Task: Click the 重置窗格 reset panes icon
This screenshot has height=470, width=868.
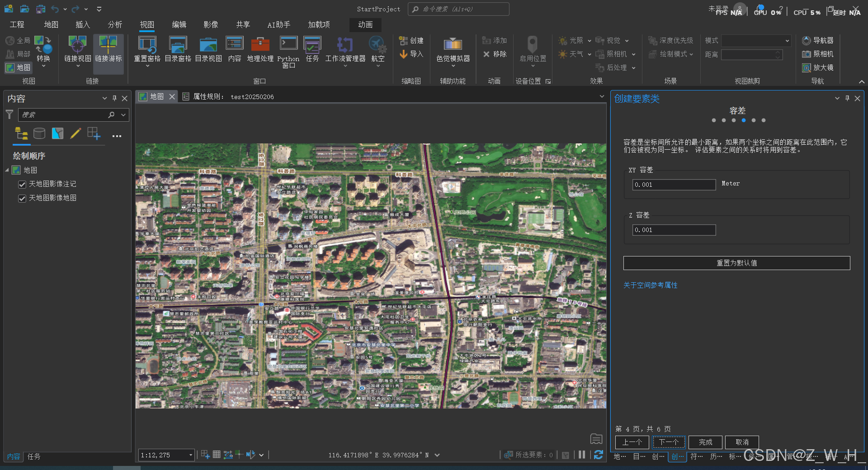Action: 147,45
